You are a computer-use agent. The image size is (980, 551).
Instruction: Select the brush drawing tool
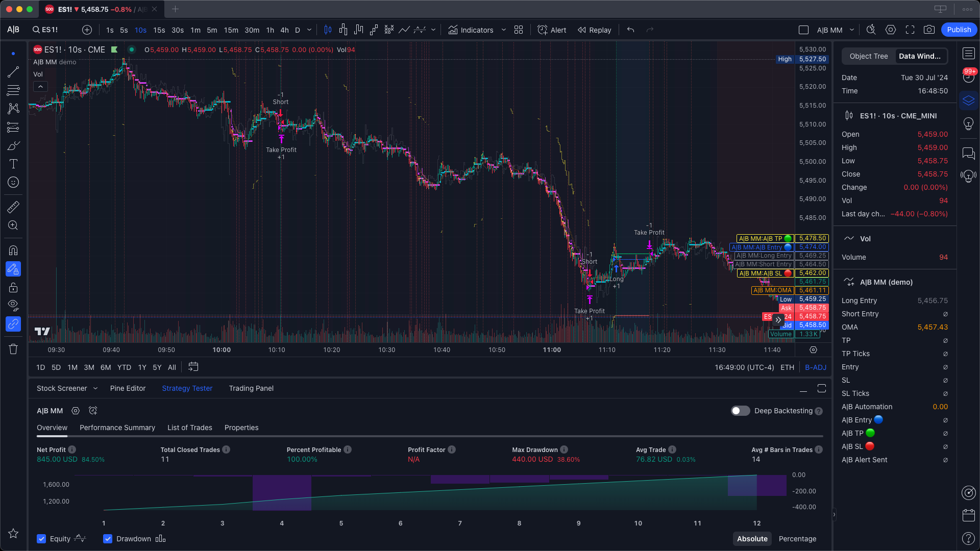[13, 146]
